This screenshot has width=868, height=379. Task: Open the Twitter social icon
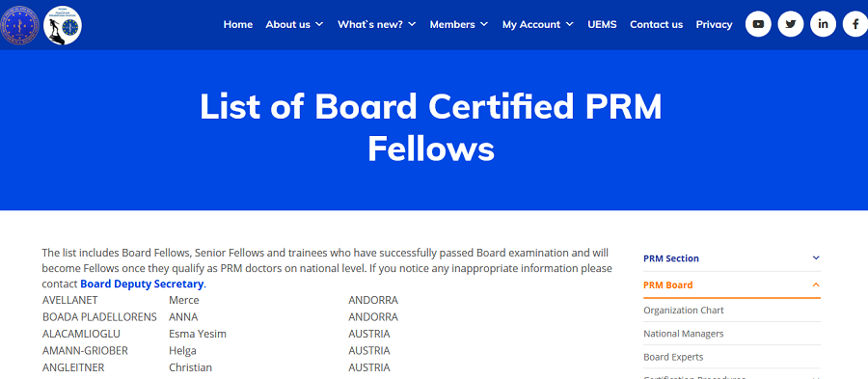(x=791, y=24)
